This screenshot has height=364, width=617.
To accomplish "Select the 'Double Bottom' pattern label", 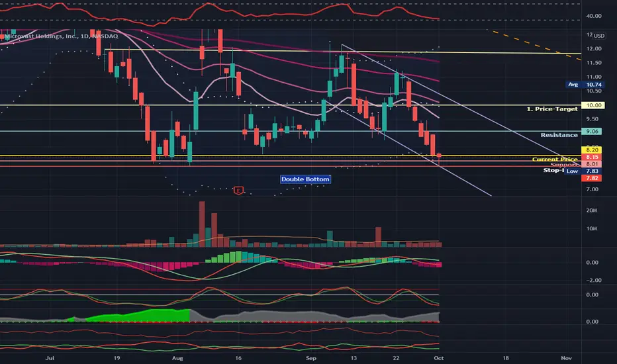I will [x=305, y=179].
